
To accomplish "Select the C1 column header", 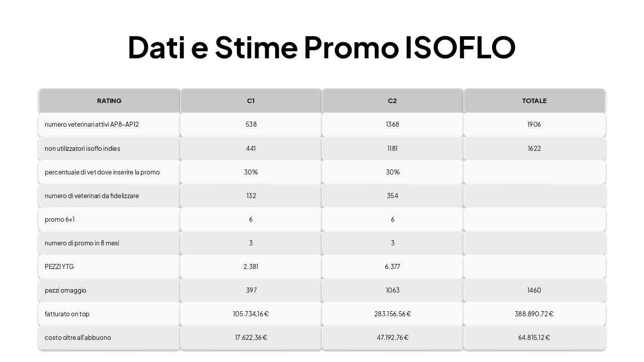I will [x=251, y=101].
